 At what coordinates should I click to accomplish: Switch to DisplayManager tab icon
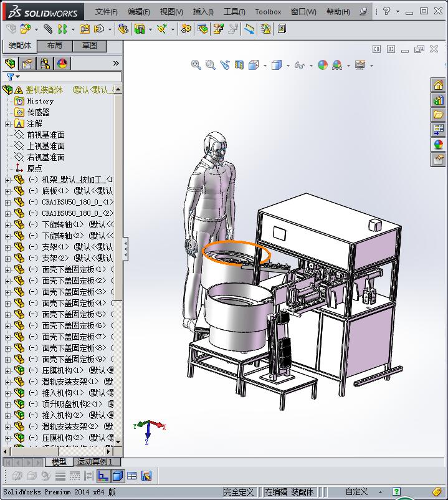coord(62,64)
